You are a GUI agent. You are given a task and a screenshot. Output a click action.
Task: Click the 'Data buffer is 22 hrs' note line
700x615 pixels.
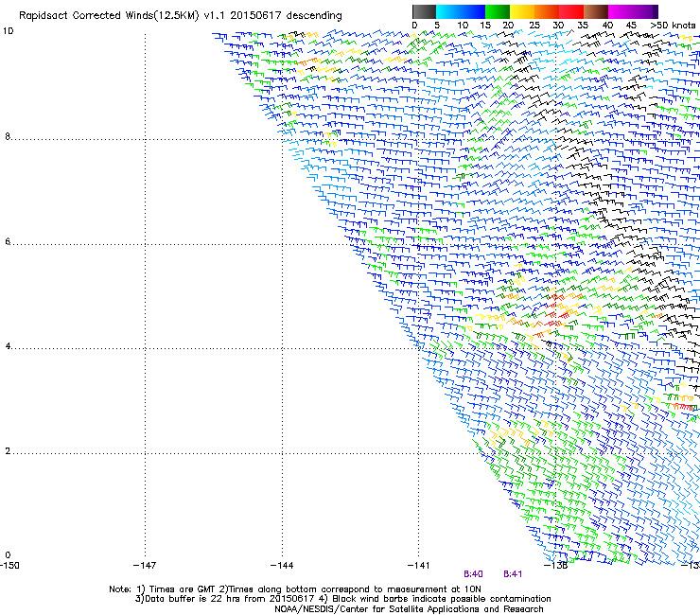click(342, 599)
